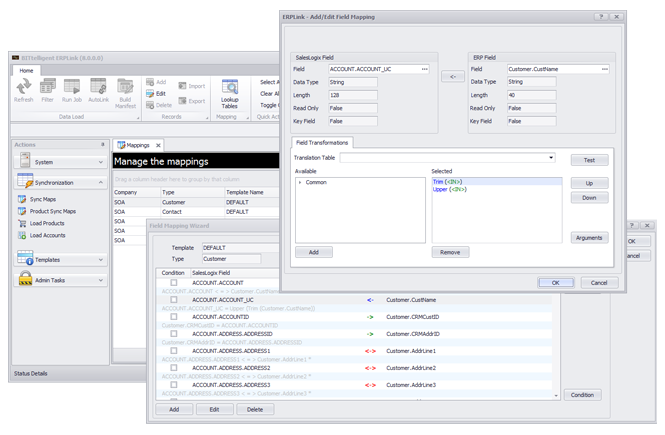
Task: Click Add under Available list
Action: click(x=314, y=252)
